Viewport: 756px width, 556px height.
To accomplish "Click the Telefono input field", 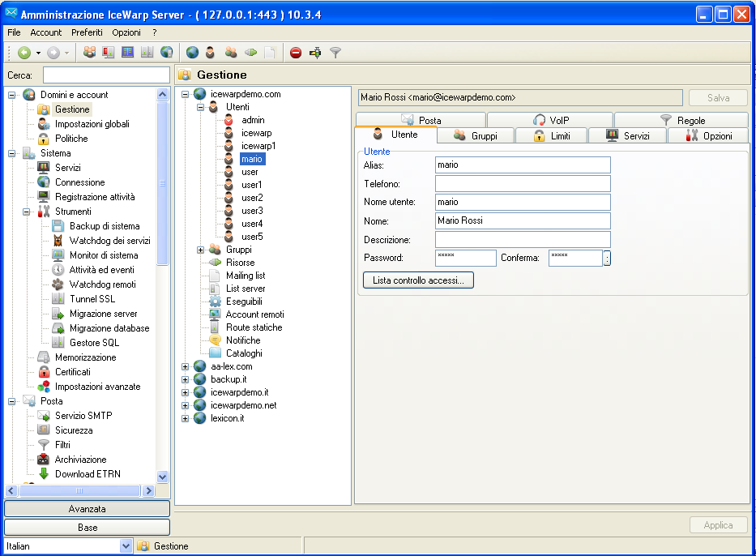I will (x=523, y=184).
